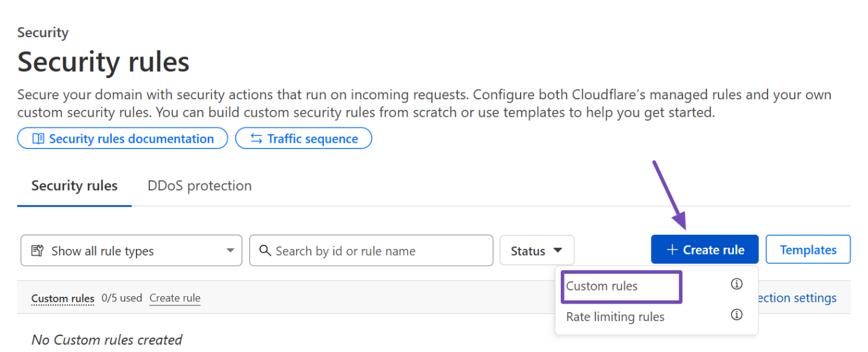Click the info icon beside Rate limiting rules
The width and height of the screenshot is (868, 352).
736,315
